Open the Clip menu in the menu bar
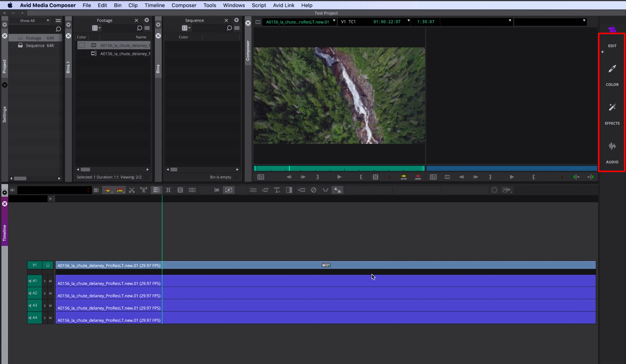 tap(133, 5)
